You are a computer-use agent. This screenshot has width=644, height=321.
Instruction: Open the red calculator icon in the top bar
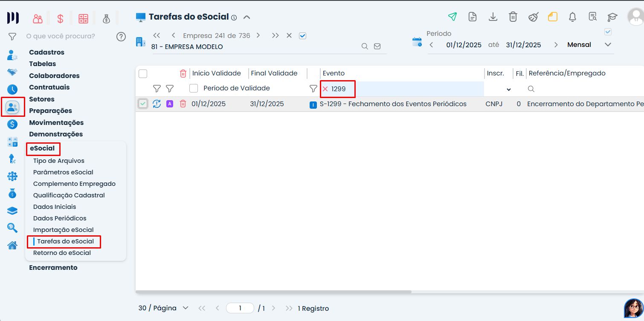click(x=83, y=19)
